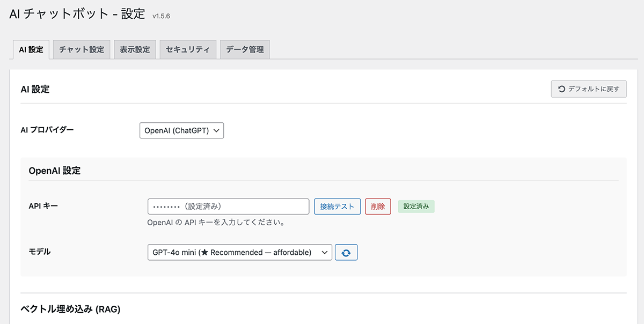Viewport: 644px width, 324px height.
Task: Click the デフォルトに戻す reset button
Action: pos(588,89)
